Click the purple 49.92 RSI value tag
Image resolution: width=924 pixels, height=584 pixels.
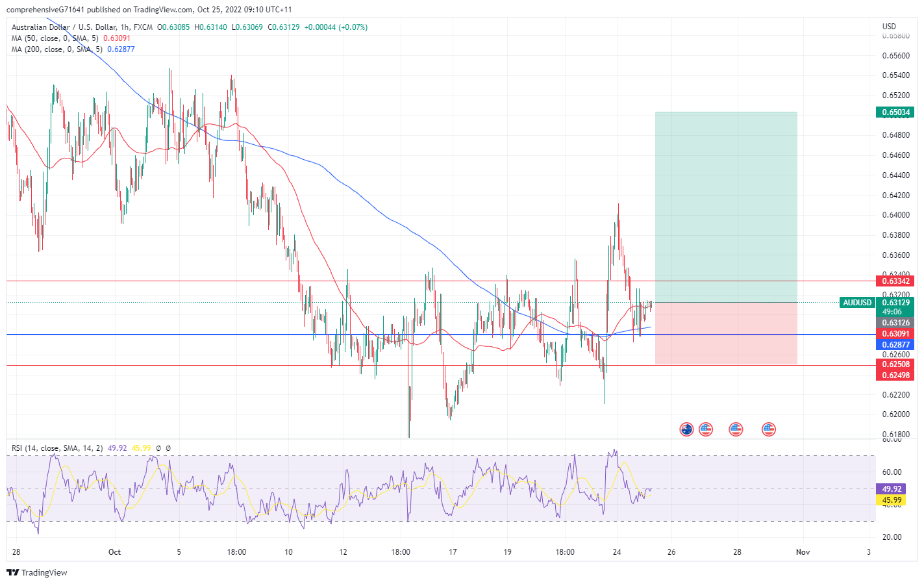892,489
